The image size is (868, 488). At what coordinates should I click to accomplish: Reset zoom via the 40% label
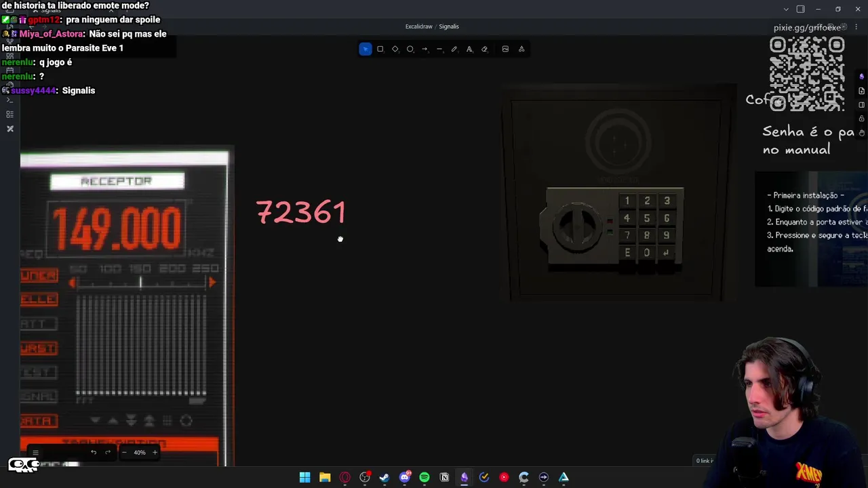click(139, 452)
